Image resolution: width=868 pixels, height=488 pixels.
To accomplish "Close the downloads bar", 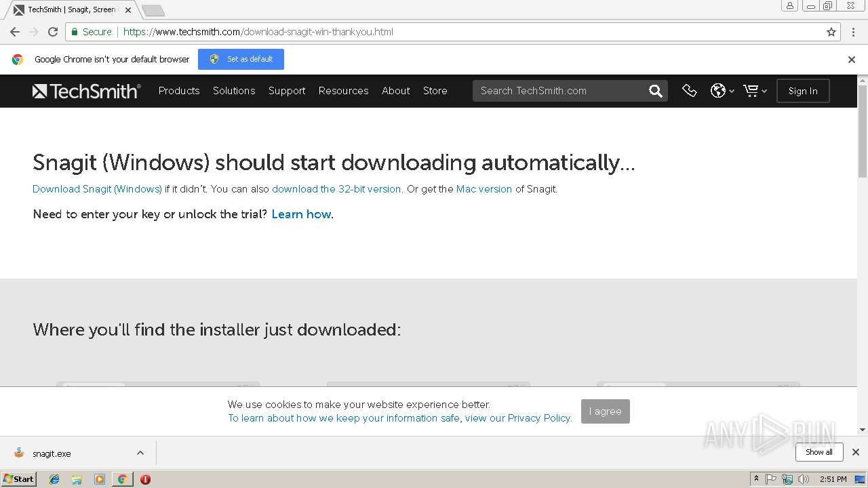I will 856,452.
